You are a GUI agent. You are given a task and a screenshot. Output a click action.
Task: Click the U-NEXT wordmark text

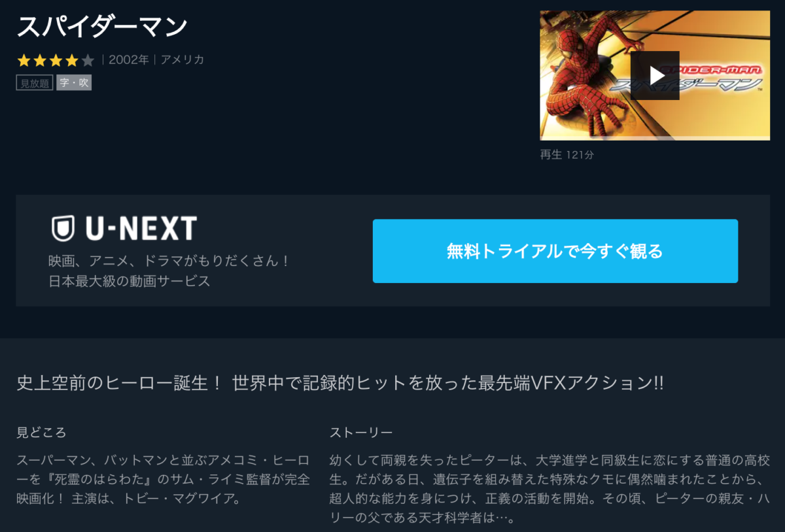(141, 229)
